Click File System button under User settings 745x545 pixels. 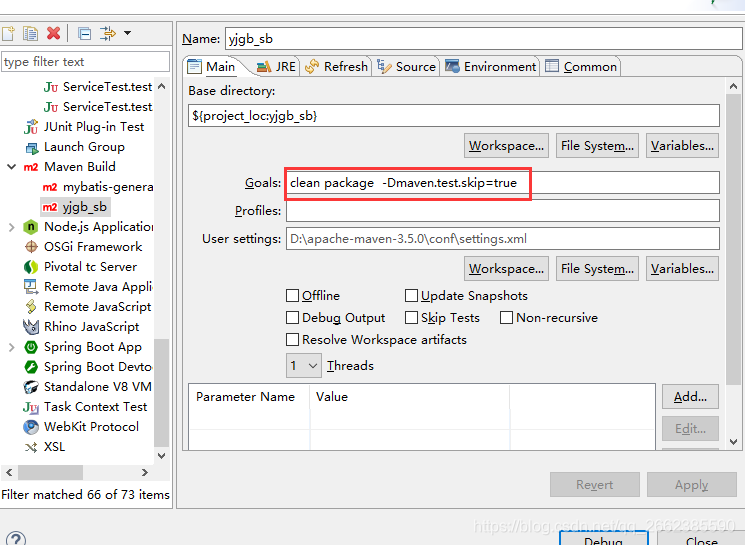(597, 269)
